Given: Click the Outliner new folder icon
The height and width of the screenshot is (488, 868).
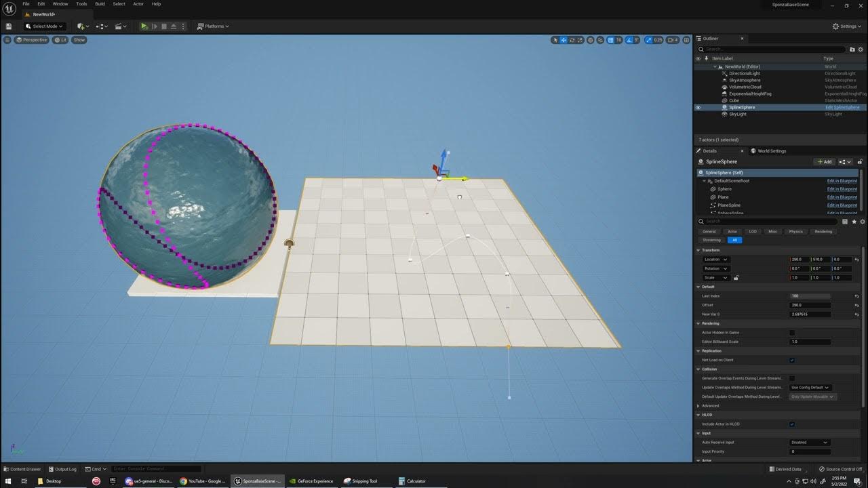Looking at the screenshot, I should click(x=852, y=49).
